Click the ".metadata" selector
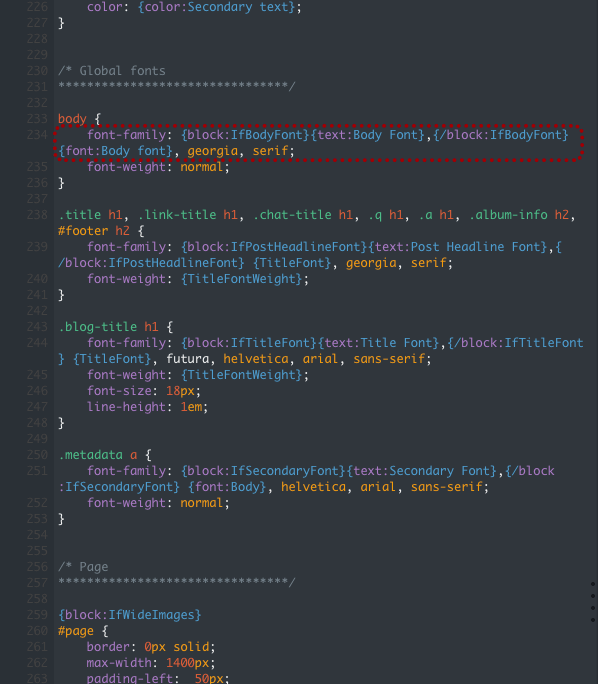The image size is (598, 684). point(90,455)
